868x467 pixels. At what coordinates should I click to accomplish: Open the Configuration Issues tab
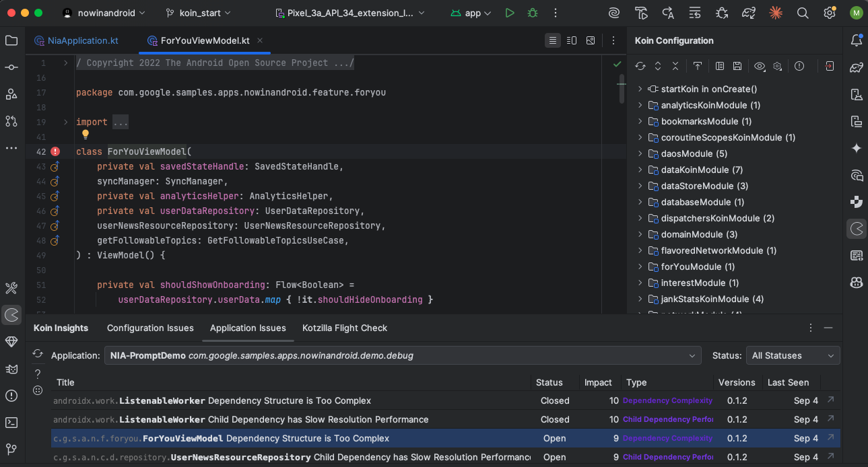pyautogui.click(x=150, y=328)
